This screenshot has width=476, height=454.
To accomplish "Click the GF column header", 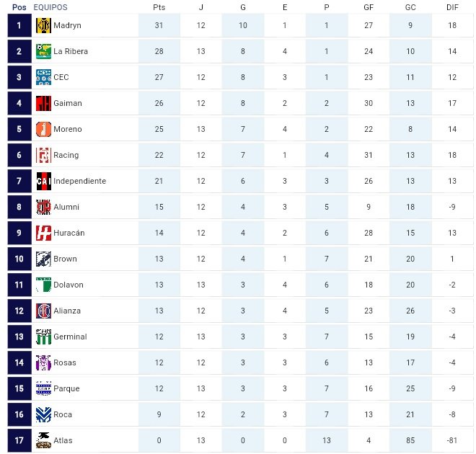I will 369,7.
